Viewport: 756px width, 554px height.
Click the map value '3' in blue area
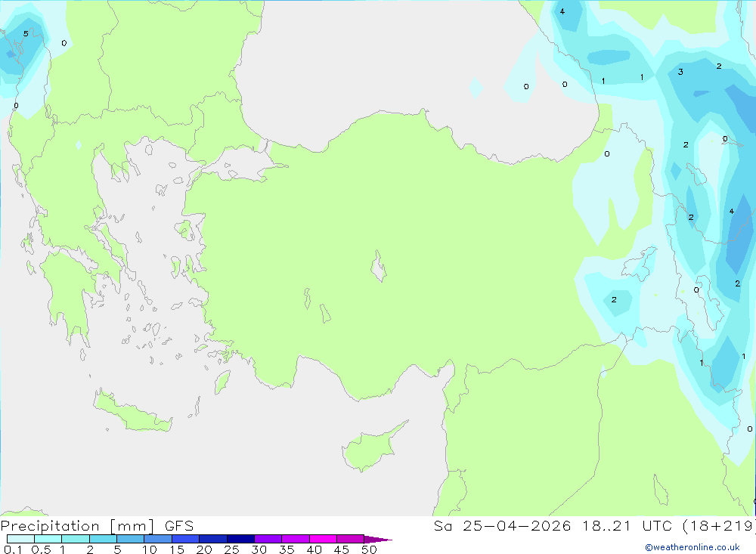point(680,72)
